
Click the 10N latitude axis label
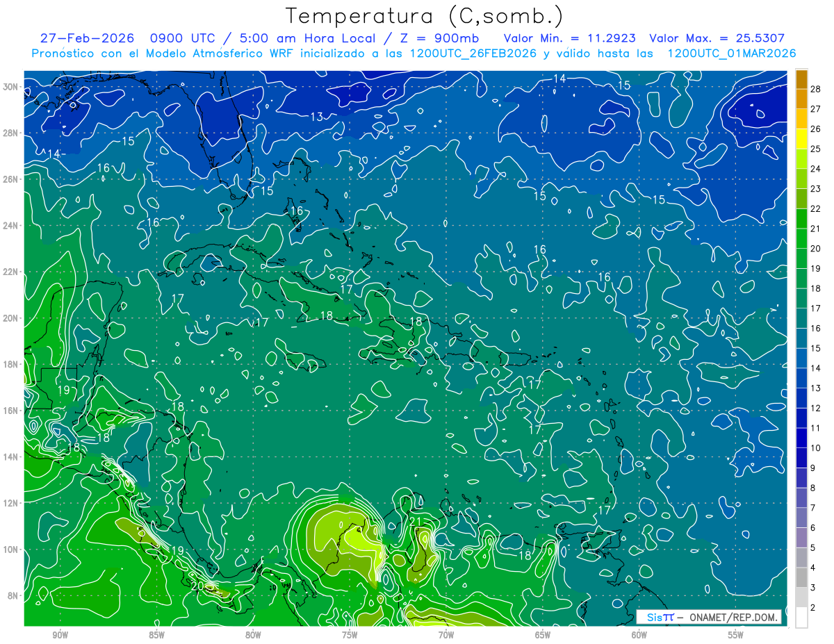(10, 550)
